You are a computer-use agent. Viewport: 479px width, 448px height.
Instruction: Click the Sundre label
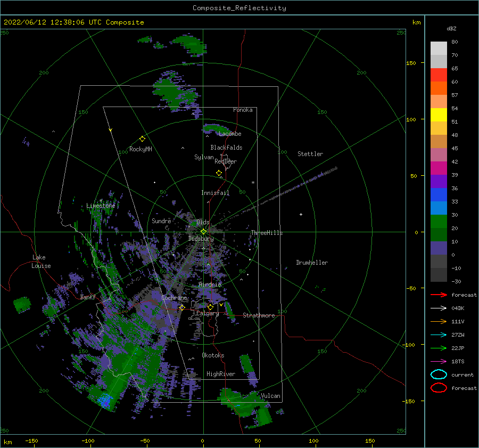(161, 221)
